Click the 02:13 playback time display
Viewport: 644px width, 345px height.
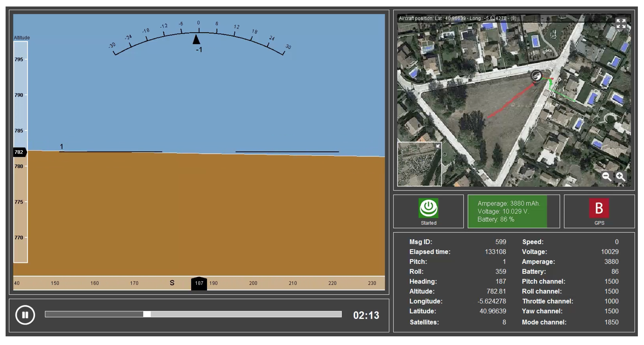tap(366, 315)
